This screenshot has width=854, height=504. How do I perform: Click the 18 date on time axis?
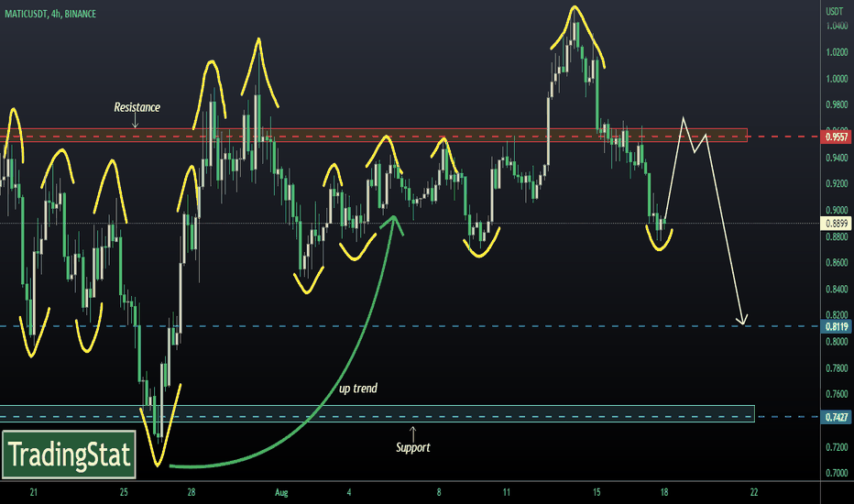(x=664, y=493)
